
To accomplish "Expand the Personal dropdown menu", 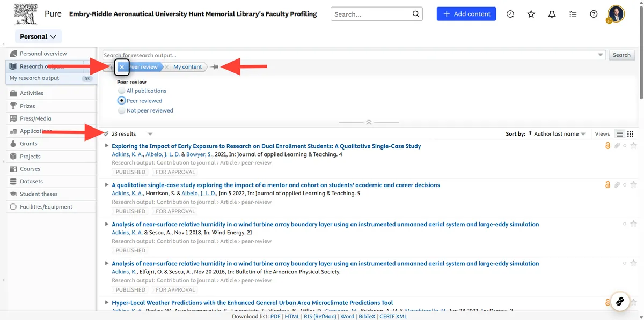I will (38, 36).
